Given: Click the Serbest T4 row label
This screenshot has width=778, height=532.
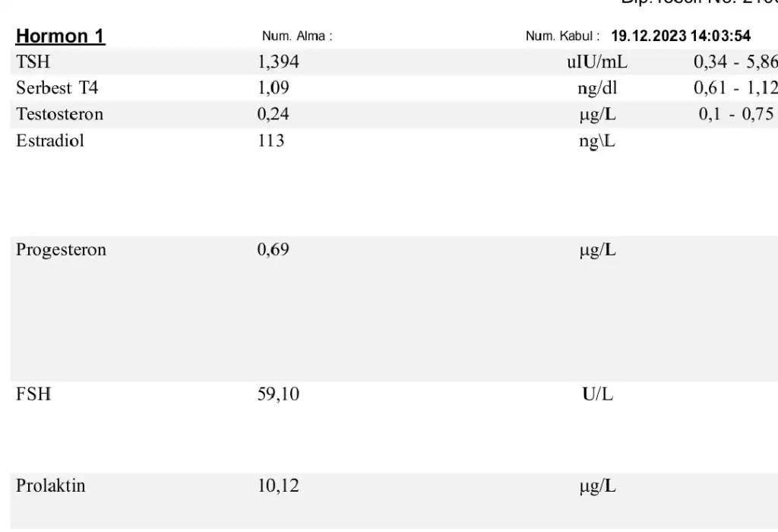Looking at the screenshot, I should pos(57,88).
